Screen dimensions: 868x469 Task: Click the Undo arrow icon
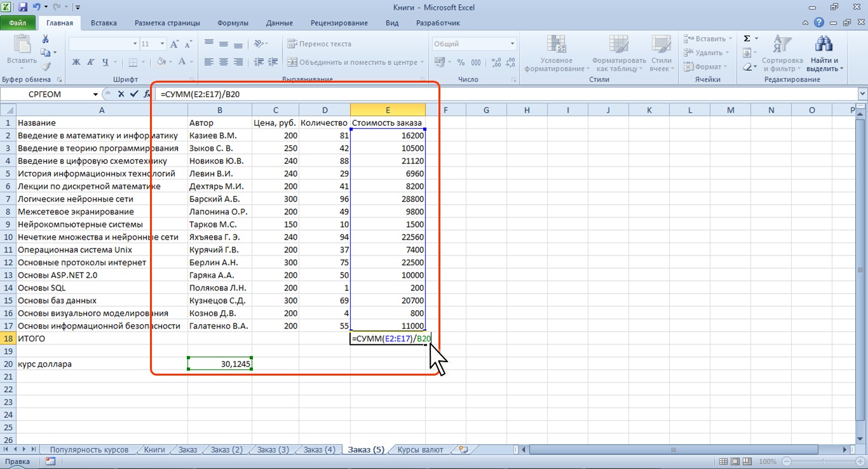(x=37, y=8)
